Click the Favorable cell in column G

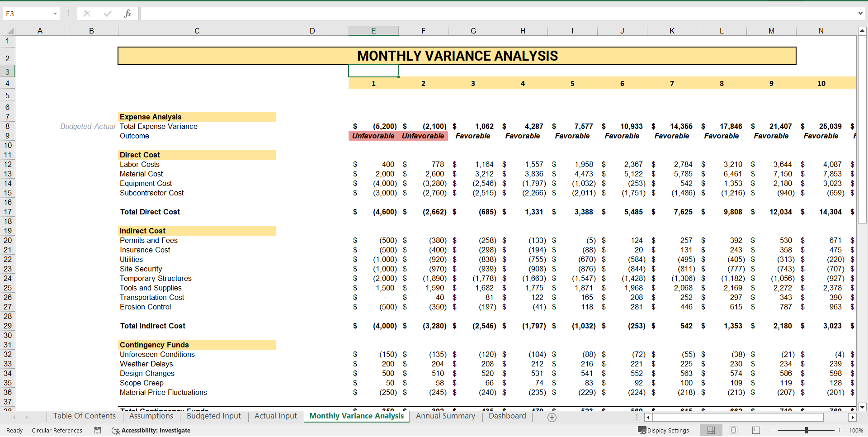(473, 136)
